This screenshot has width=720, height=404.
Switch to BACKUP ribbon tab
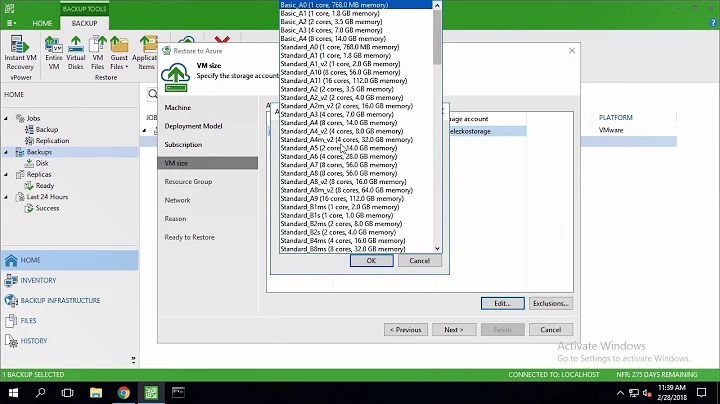pyautogui.click(x=84, y=23)
